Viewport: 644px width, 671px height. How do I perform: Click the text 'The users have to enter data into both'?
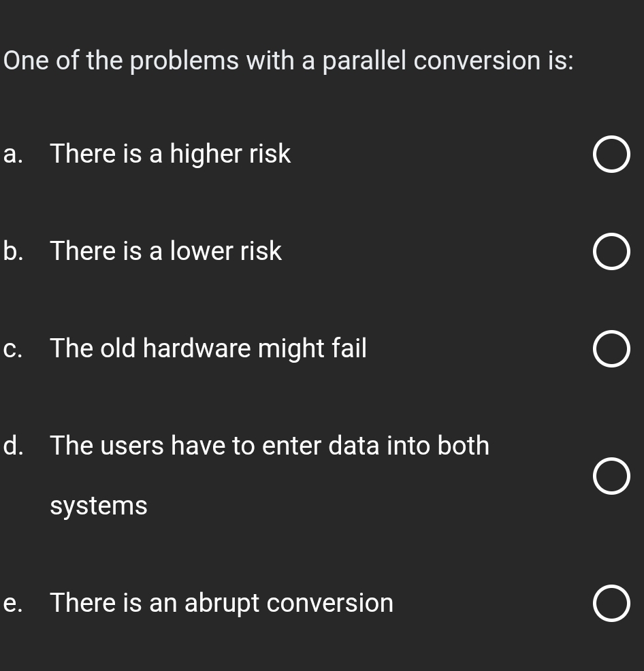tap(270, 446)
